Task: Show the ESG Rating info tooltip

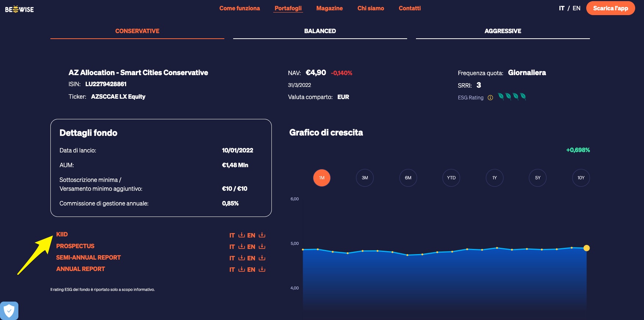Action: pyautogui.click(x=490, y=98)
